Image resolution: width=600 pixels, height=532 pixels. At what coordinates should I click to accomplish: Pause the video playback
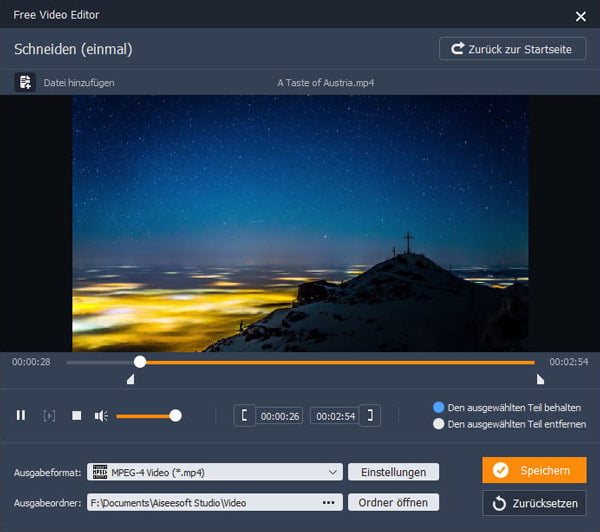[x=21, y=415]
